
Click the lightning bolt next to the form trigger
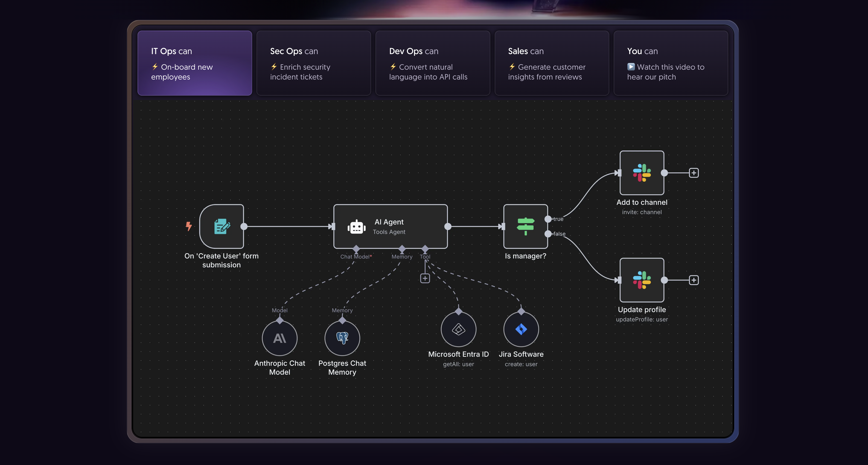[x=189, y=226]
